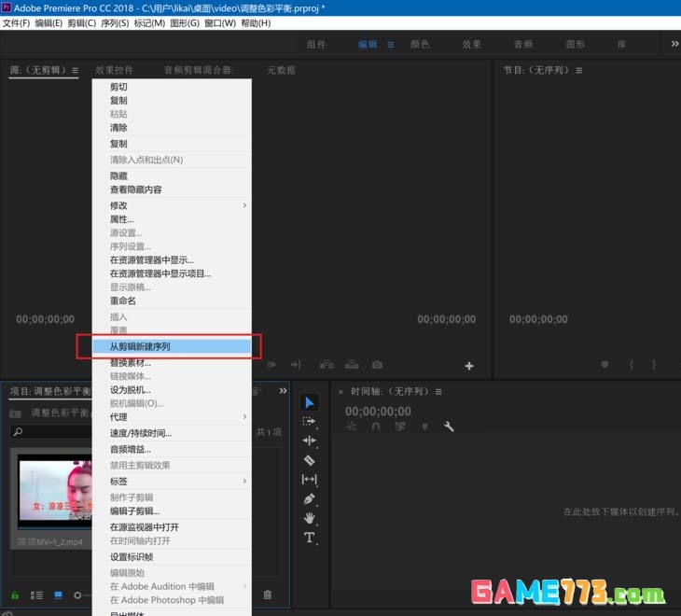681x616 pixels.
Task: Expand Project panel overflow chevrons
Action: pos(283,391)
